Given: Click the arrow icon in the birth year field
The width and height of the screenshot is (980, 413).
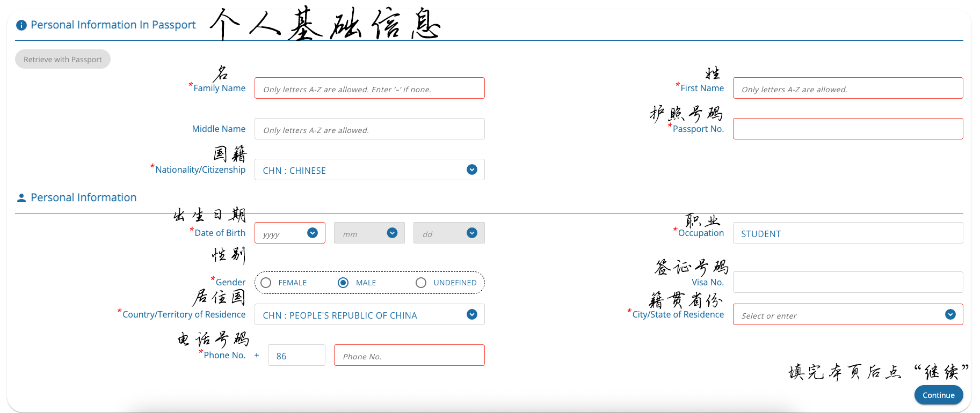Looking at the screenshot, I should pyautogui.click(x=313, y=233).
